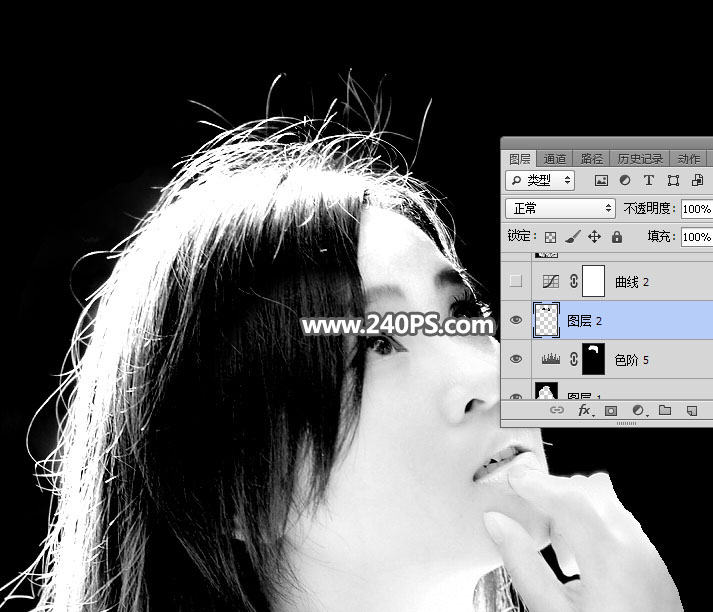Filter layers by shape layers icon

click(x=673, y=181)
